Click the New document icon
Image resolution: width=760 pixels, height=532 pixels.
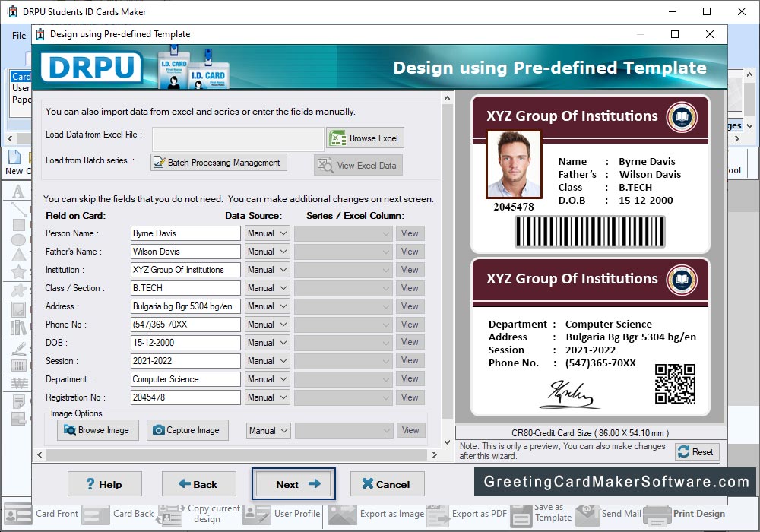point(14,157)
